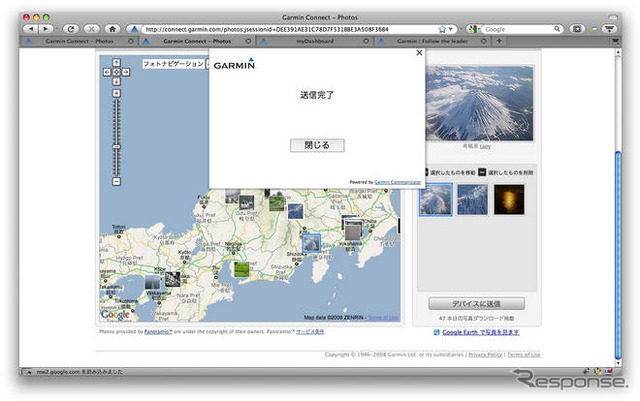
Task: Click the デバイスに送信 button
Action: click(x=477, y=304)
